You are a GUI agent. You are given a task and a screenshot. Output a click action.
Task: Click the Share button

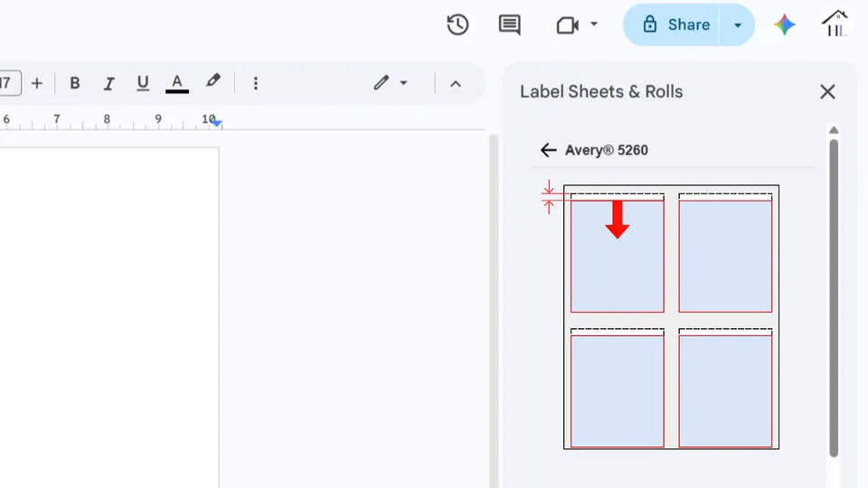[672, 25]
